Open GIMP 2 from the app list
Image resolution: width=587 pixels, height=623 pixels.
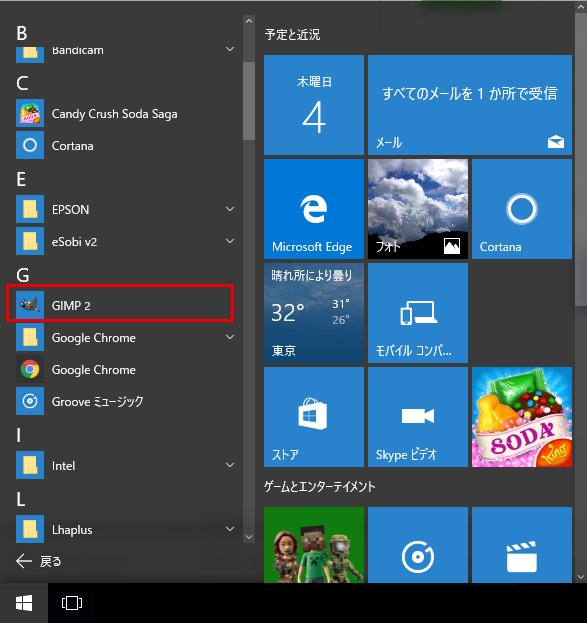[120, 305]
